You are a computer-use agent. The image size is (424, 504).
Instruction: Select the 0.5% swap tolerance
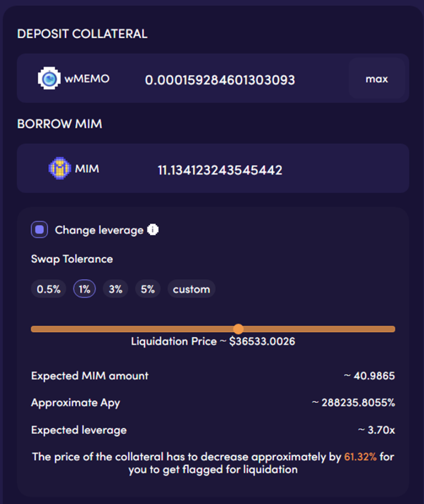(49, 289)
